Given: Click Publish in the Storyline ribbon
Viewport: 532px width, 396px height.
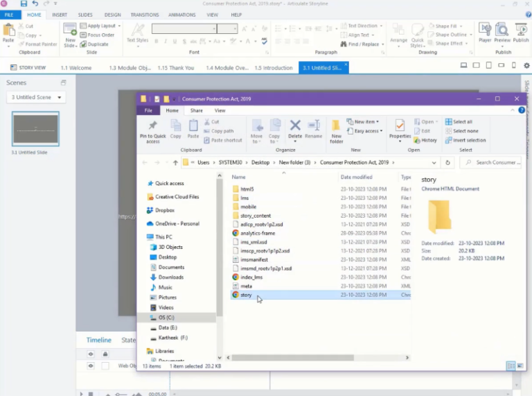Looking at the screenshot, I should (521, 32).
